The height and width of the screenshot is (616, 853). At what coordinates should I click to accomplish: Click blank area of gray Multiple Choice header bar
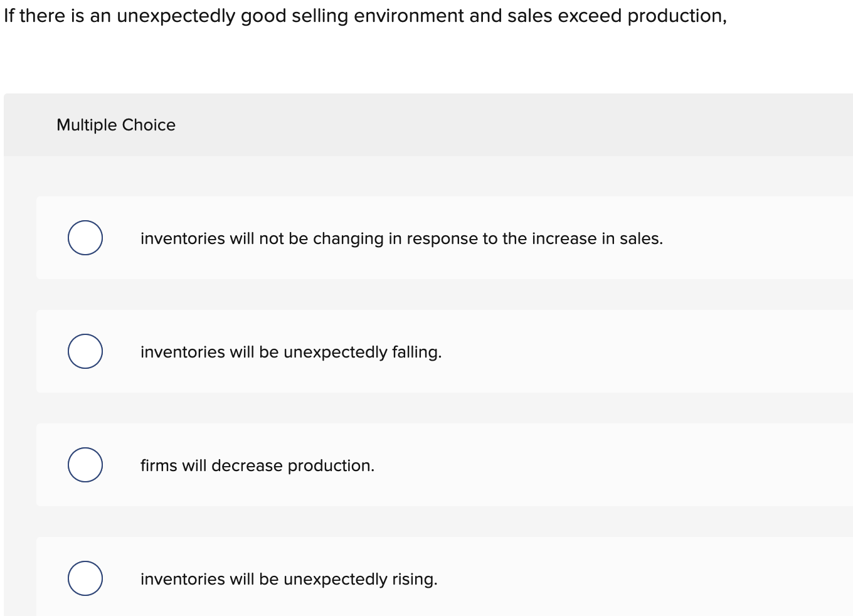(x=502, y=125)
